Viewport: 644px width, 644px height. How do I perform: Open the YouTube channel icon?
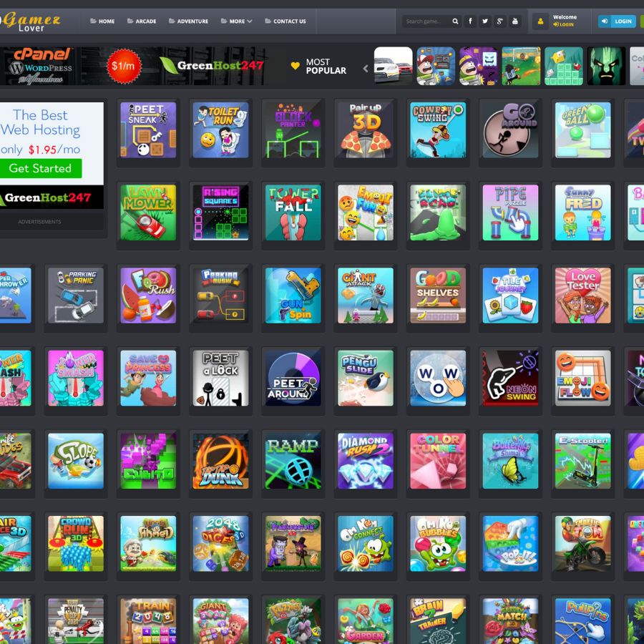point(515,21)
